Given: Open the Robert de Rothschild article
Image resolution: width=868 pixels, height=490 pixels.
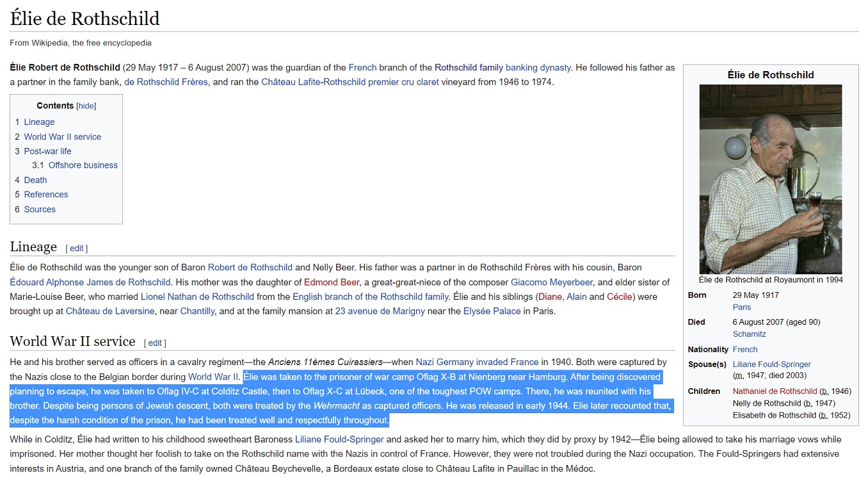Looking at the screenshot, I should (x=250, y=268).
